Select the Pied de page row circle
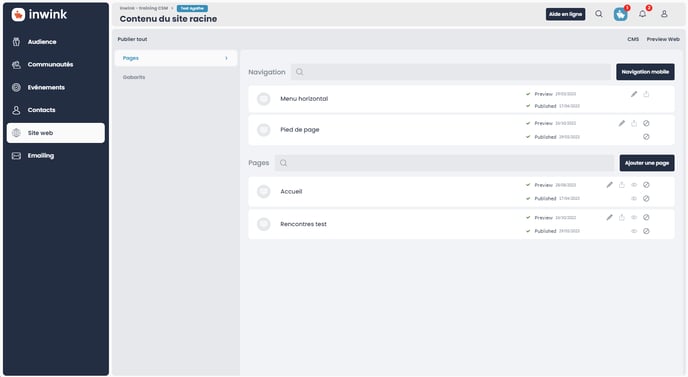688x377 pixels. pyautogui.click(x=263, y=130)
